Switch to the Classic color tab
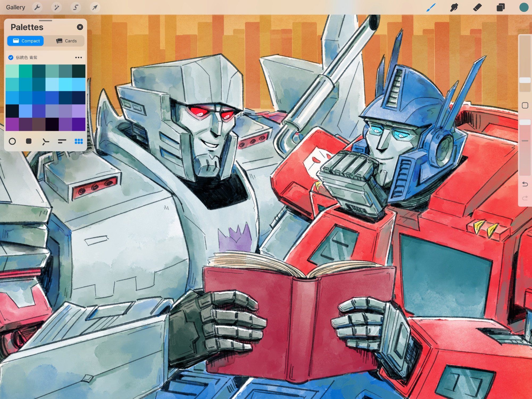Viewport: 532px width, 399px height. pos(29,141)
